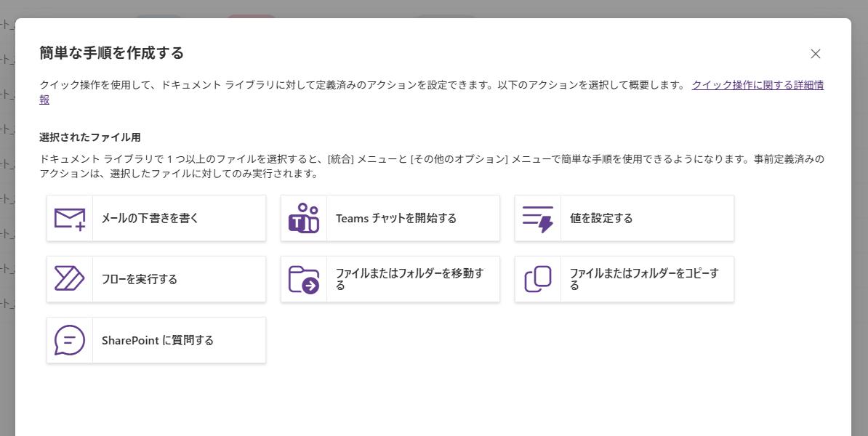The width and height of the screenshot is (868, 436).
Task: Open the クイック操作に関する詳細情報 link
Action: click(757, 85)
